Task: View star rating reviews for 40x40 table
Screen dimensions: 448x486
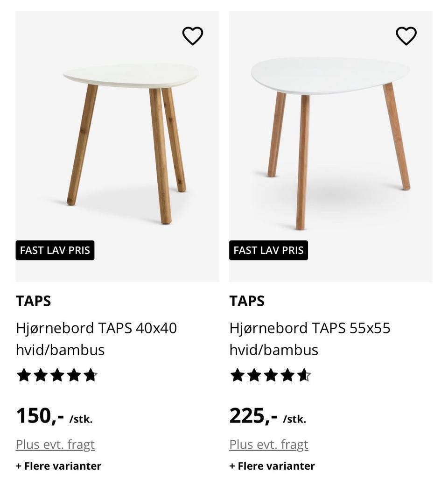Action: click(x=57, y=375)
